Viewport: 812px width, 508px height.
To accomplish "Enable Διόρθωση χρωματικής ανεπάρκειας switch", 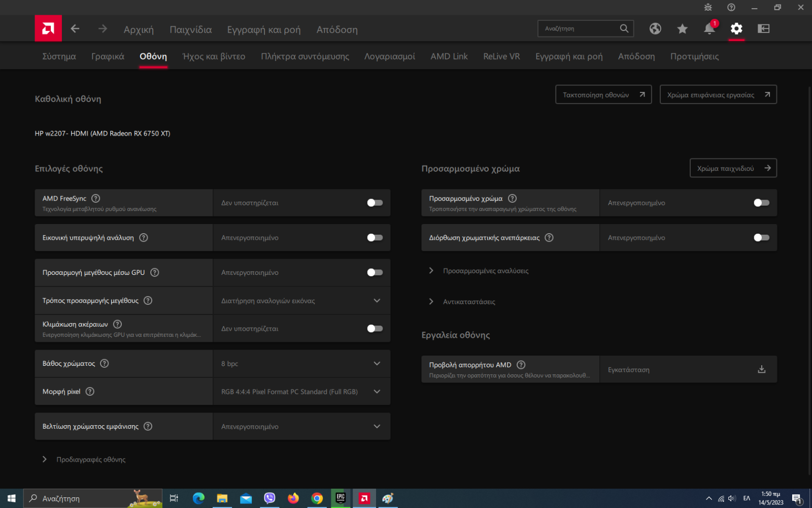I will pos(761,237).
